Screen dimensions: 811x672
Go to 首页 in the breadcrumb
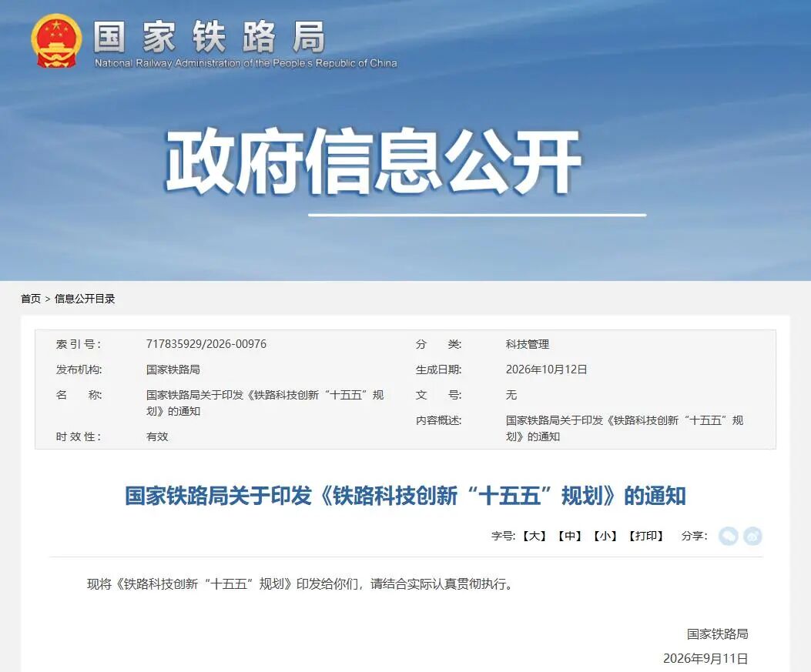(31, 299)
